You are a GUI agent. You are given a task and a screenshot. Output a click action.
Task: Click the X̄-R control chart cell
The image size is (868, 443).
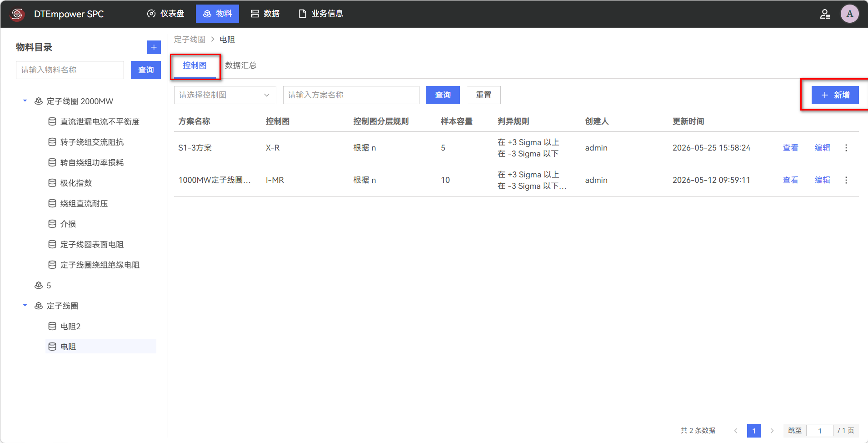(x=273, y=148)
